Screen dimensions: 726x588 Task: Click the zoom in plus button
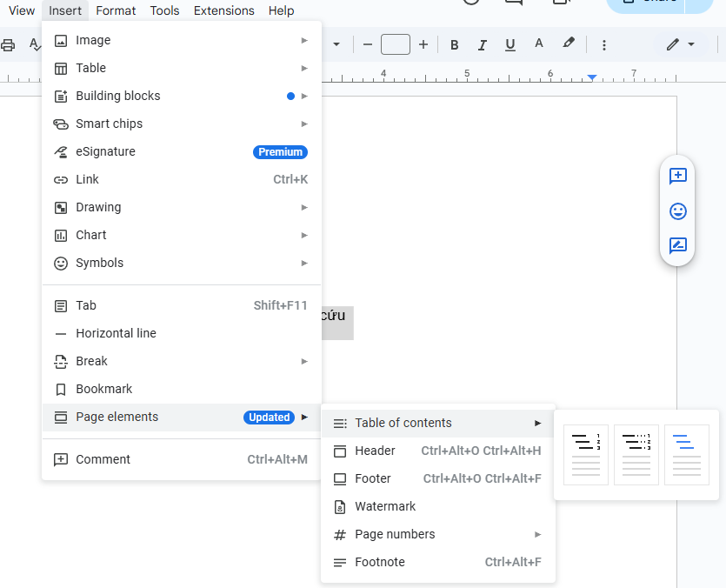423,43
